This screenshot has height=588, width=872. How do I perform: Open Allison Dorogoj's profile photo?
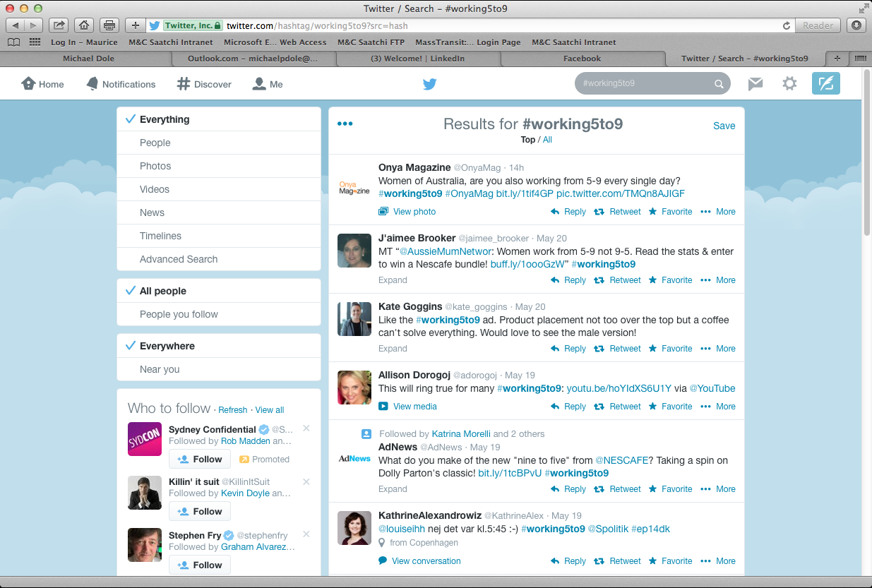pos(354,388)
